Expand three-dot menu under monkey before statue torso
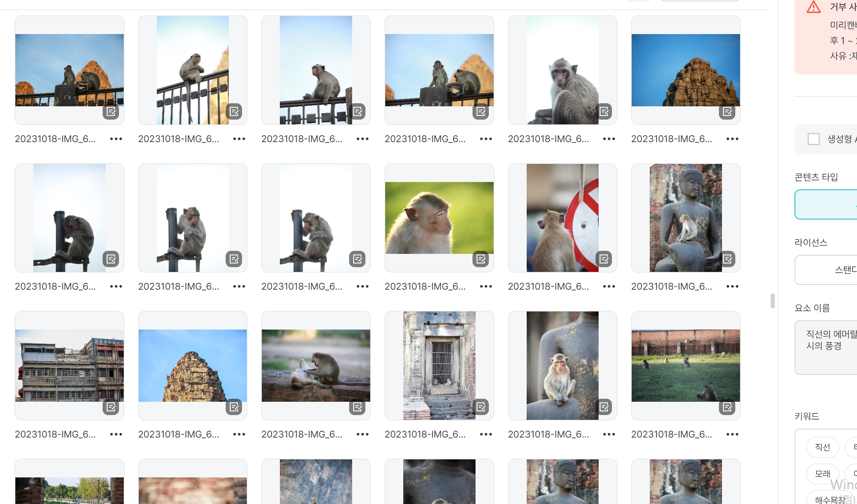The image size is (857, 504). point(609,434)
